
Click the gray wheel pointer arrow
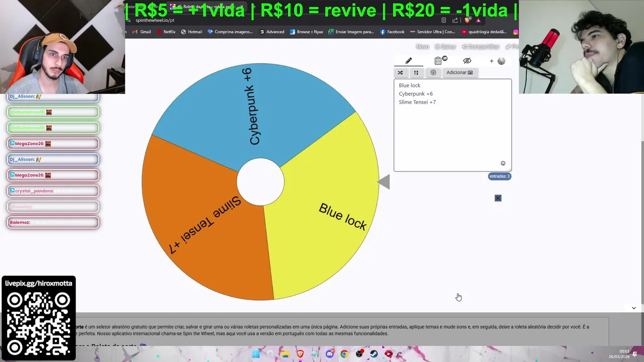click(384, 182)
